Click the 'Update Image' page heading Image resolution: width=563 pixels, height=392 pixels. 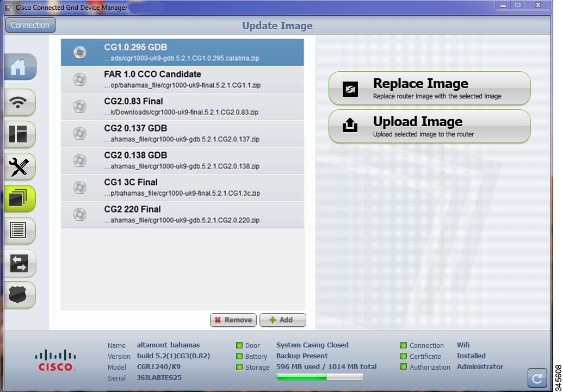277,26
